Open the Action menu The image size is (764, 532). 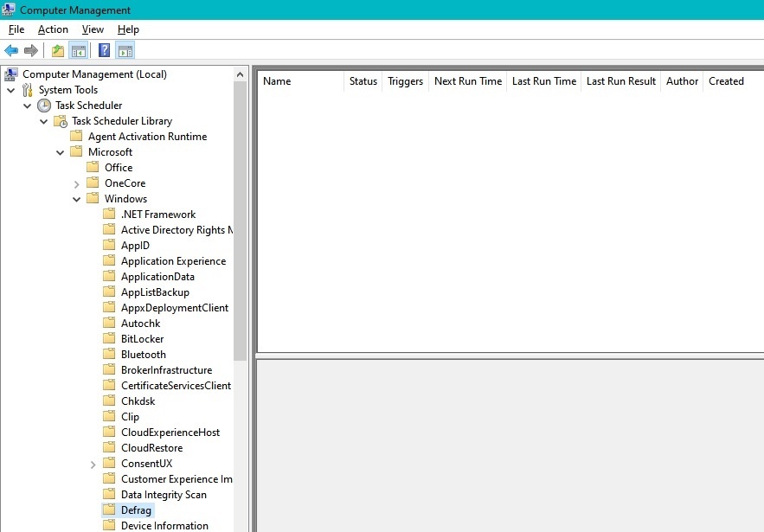(53, 29)
